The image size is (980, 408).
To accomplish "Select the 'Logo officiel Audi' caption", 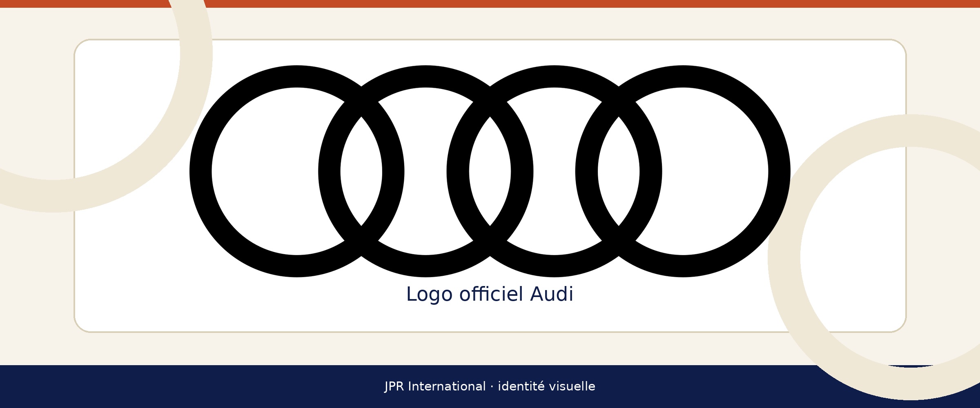I will click(490, 294).
